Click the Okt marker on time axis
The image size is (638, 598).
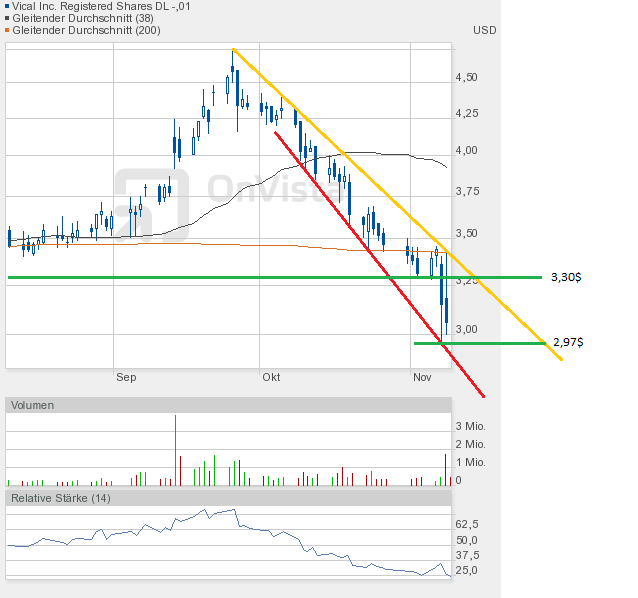(x=271, y=378)
